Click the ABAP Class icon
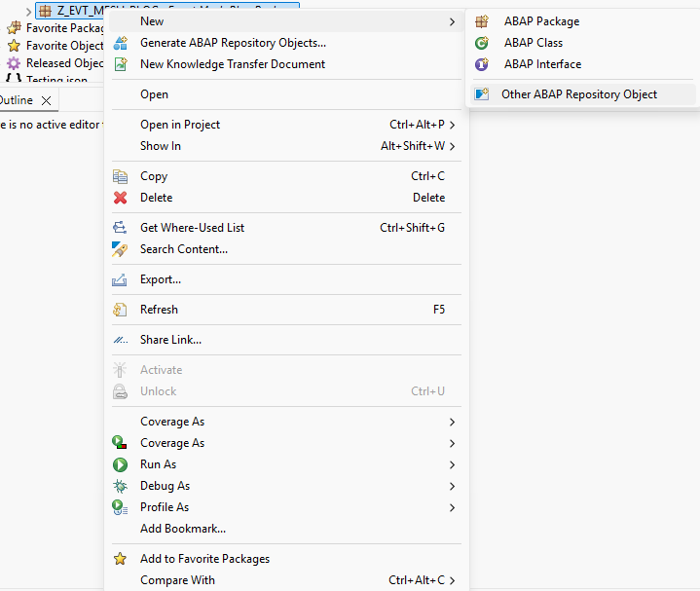This screenshot has height=591, width=700. pyautogui.click(x=482, y=43)
